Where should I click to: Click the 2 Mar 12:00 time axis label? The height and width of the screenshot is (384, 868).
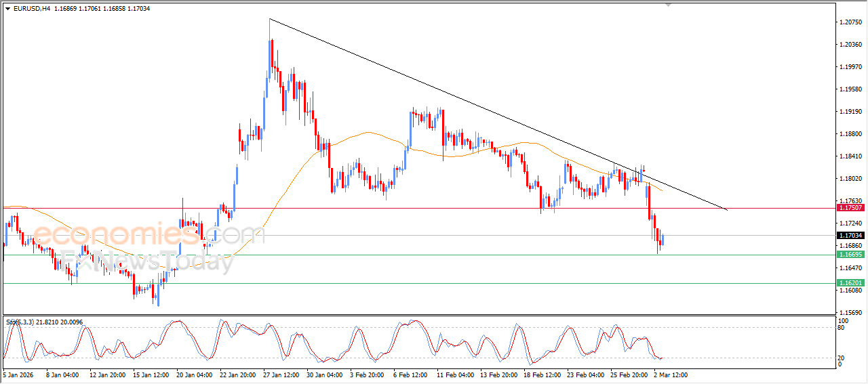click(x=670, y=374)
